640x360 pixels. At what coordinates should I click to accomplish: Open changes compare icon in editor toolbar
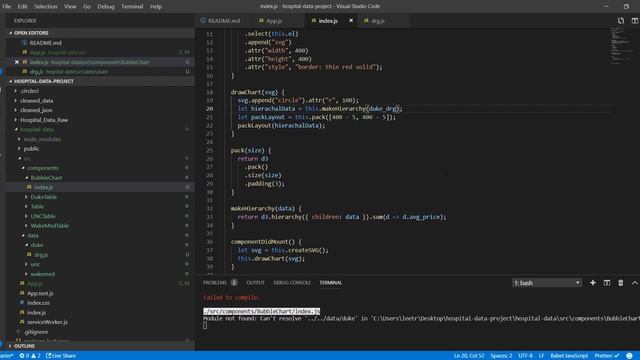621,20
